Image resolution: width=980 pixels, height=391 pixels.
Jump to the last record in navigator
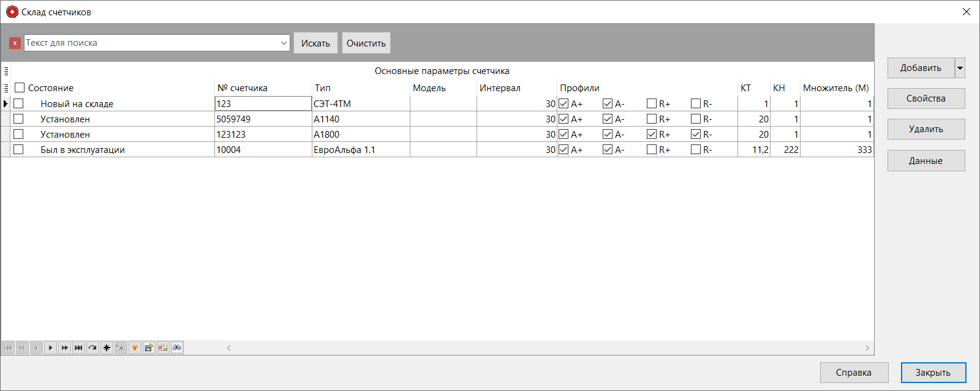tap(78, 348)
